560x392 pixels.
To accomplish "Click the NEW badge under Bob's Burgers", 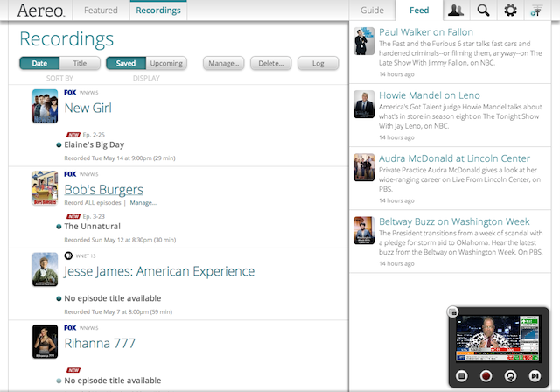I will (73, 216).
